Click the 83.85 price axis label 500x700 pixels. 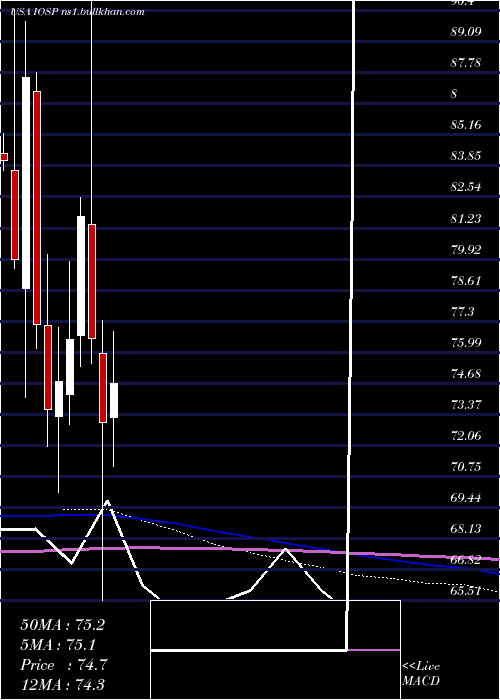click(466, 156)
